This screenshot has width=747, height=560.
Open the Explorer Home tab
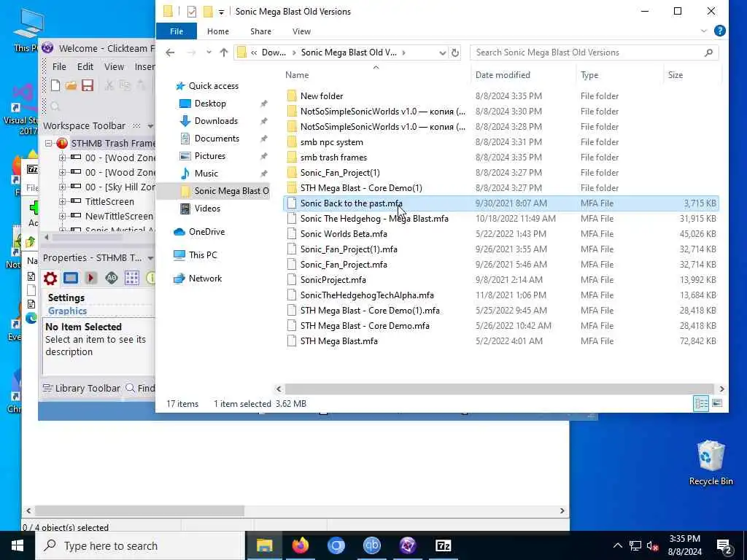click(217, 31)
